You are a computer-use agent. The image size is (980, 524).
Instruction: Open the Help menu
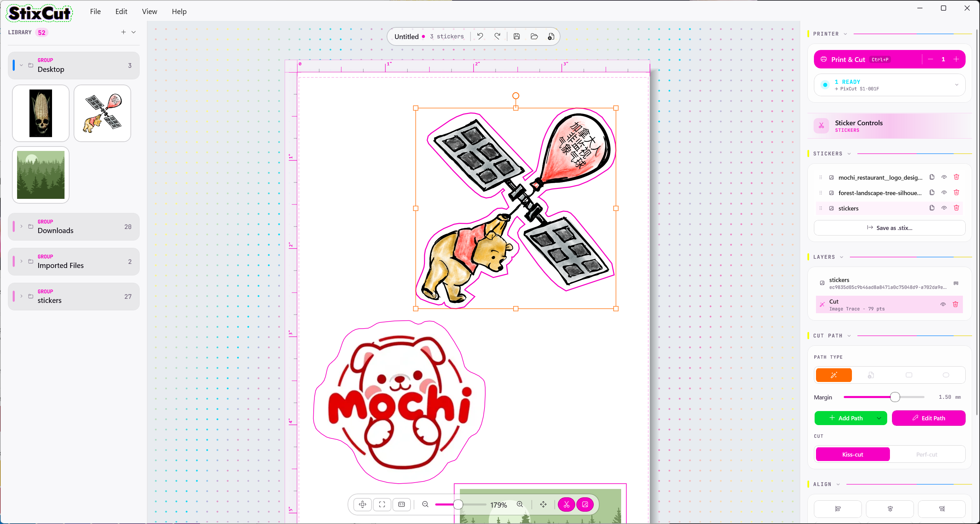point(179,11)
